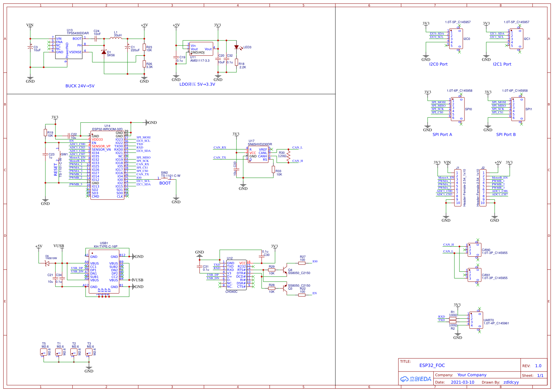Viewport: 554px width, 392px height.
Task: Click the 'MotorA_EN' net label beside ESP32 module
Action: 77,157
